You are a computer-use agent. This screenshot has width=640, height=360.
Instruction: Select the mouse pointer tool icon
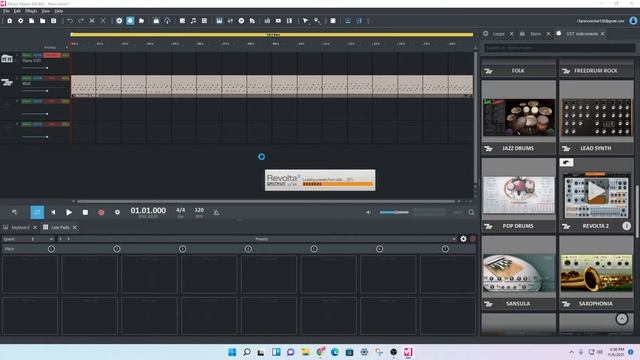[305, 21]
